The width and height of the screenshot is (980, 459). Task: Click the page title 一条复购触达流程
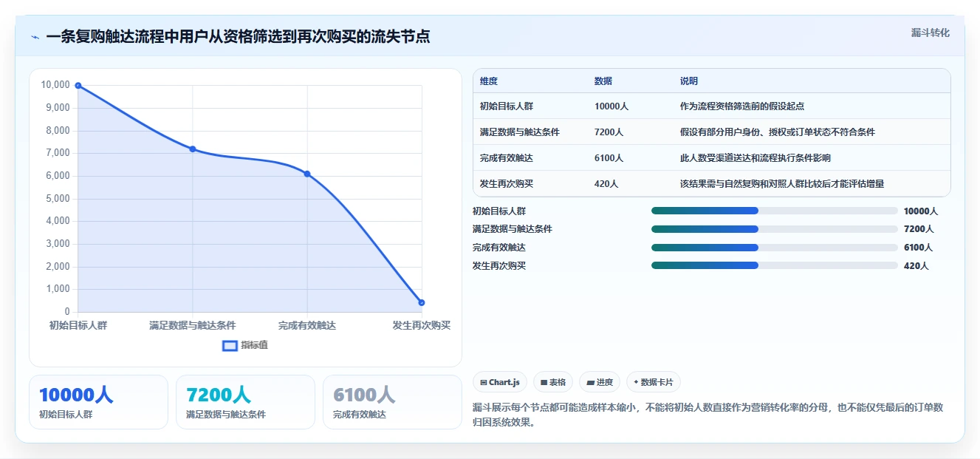click(238, 37)
